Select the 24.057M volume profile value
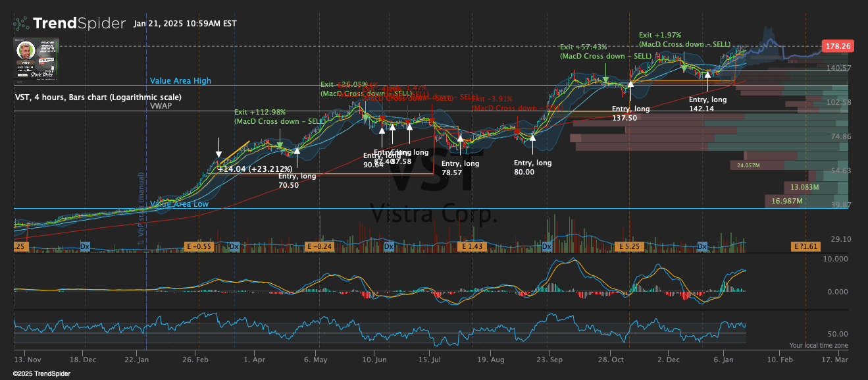Screen dimensions: 868x380 click(749, 165)
